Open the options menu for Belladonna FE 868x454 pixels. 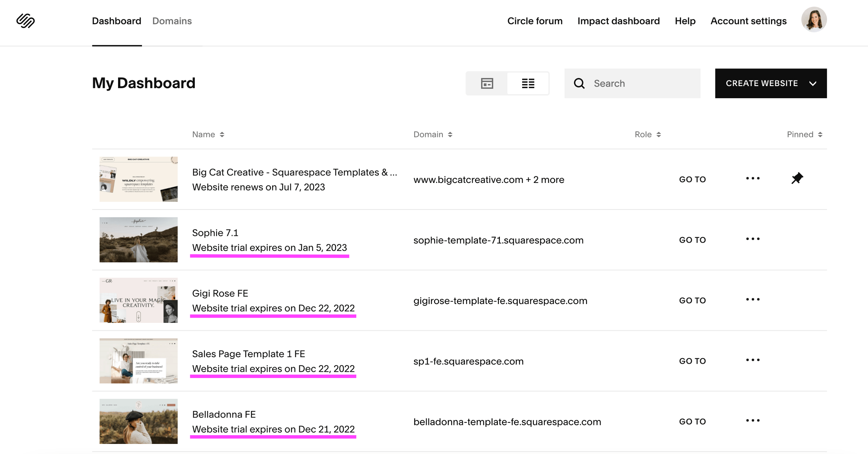click(752, 421)
